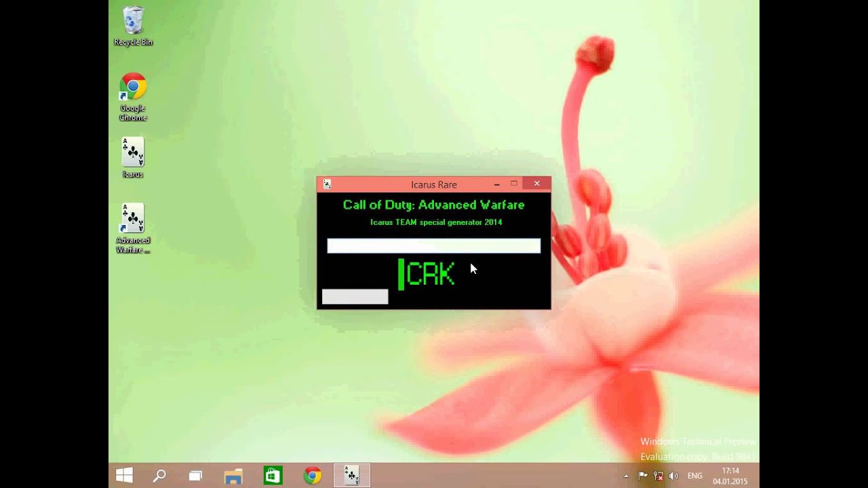Switch to Chrome in the taskbar

coord(313,476)
